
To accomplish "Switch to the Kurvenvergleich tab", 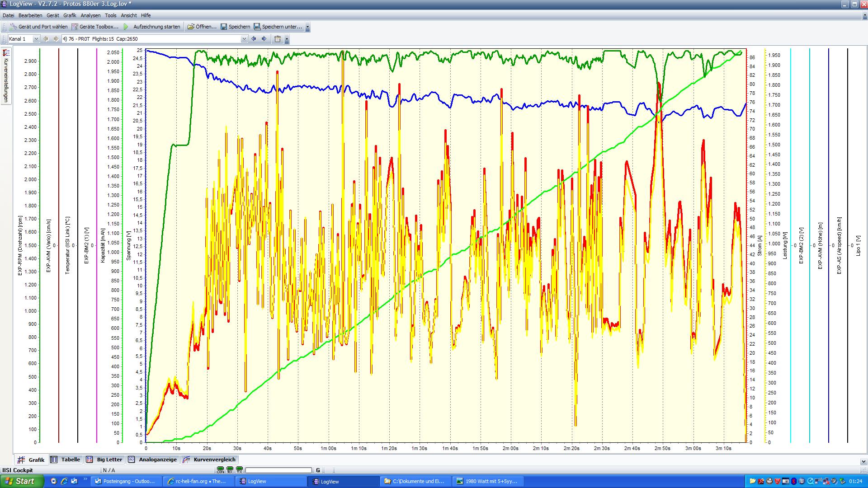I will (209, 460).
